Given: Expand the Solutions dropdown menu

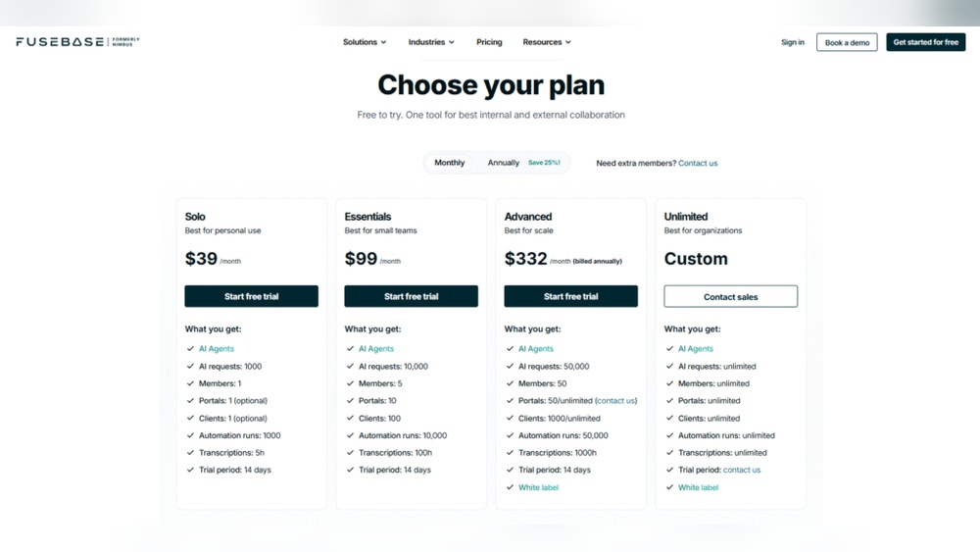Looking at the screenshot, I should tap(365, 42).
